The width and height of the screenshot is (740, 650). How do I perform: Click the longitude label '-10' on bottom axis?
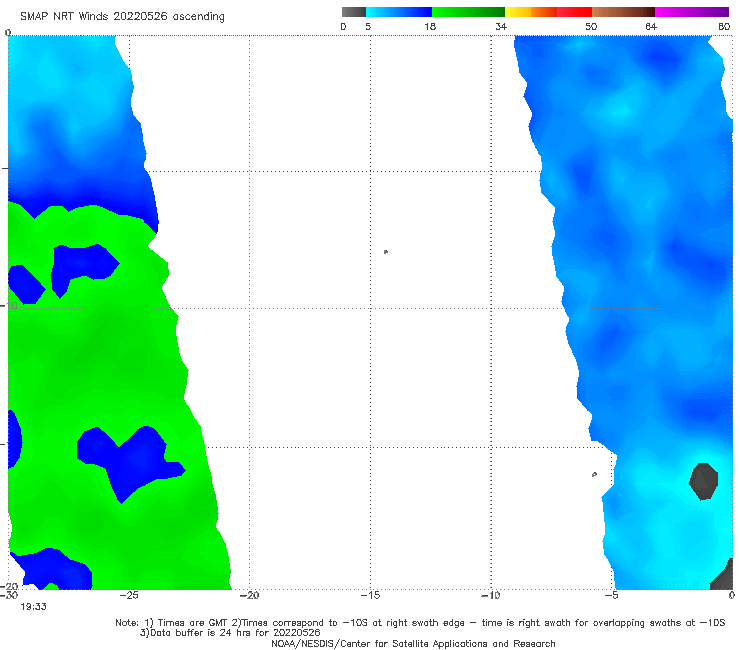(491, 596)
